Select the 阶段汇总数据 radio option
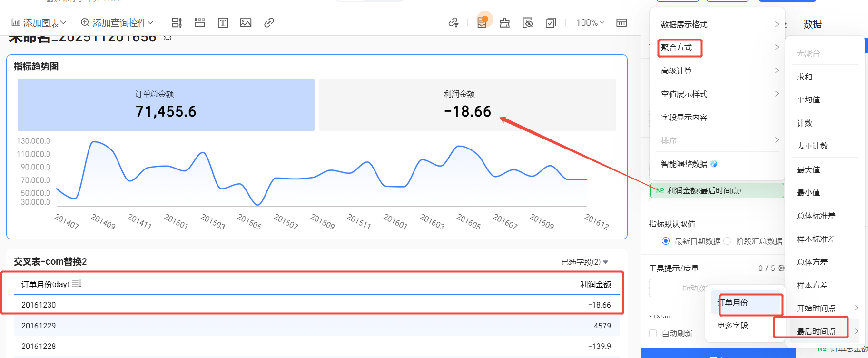868x358 pixels. pyautogui.click(x=728, y=241)
